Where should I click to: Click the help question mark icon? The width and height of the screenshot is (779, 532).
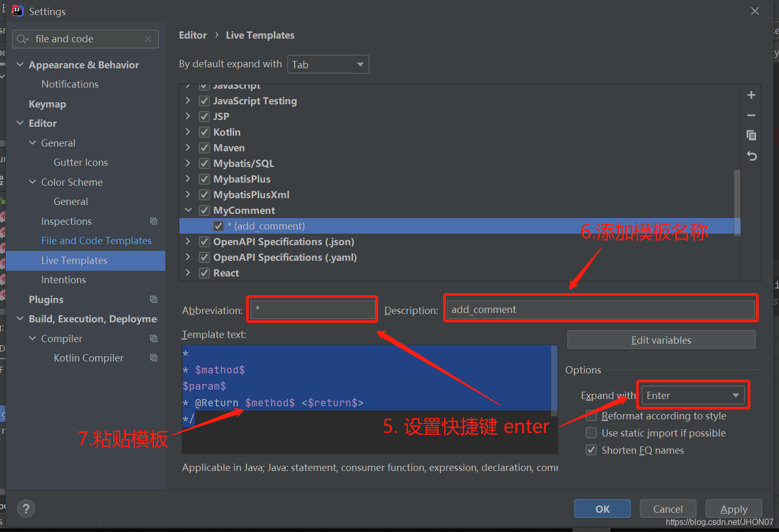[x=26, y=509]
